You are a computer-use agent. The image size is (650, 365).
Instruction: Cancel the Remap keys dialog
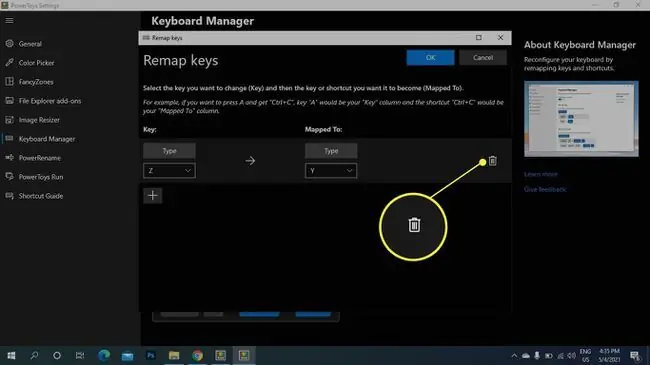483,58
